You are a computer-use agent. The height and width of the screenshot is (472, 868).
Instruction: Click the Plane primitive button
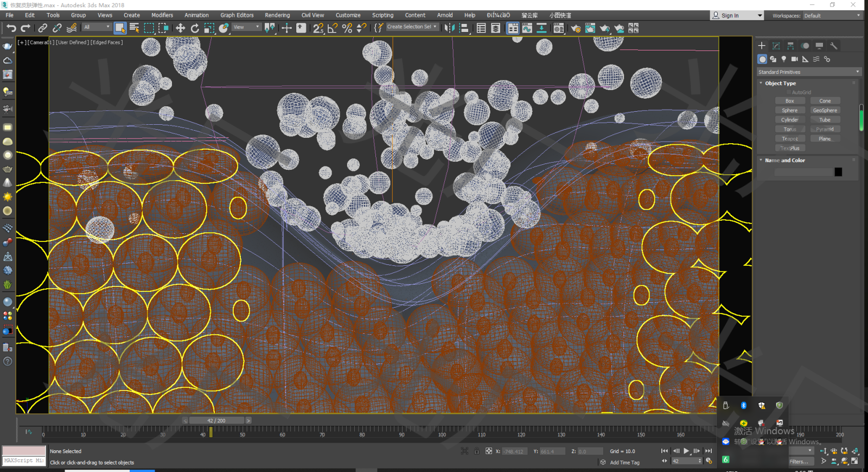(x=825, y=139)
